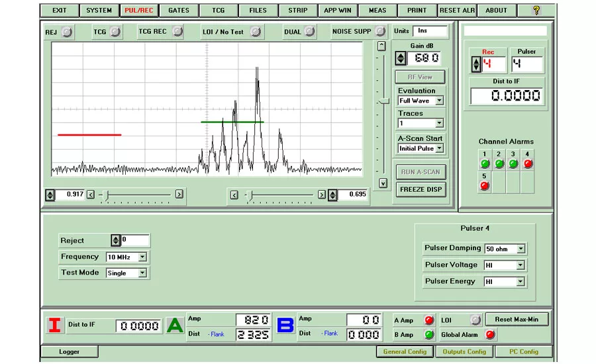Viewport: 596px width, 364px height.
Task: Click channel 1 alarm indicator
Action: click(485, 163)
